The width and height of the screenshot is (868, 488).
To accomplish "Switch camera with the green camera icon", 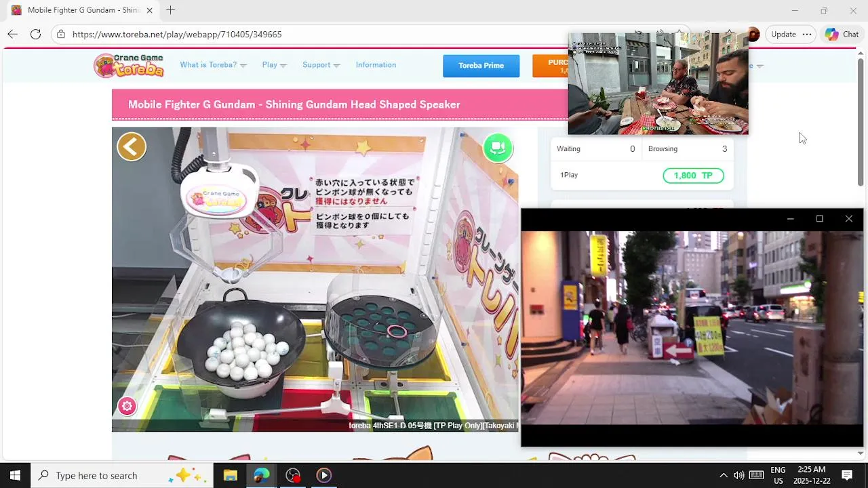I will (498, 148).
